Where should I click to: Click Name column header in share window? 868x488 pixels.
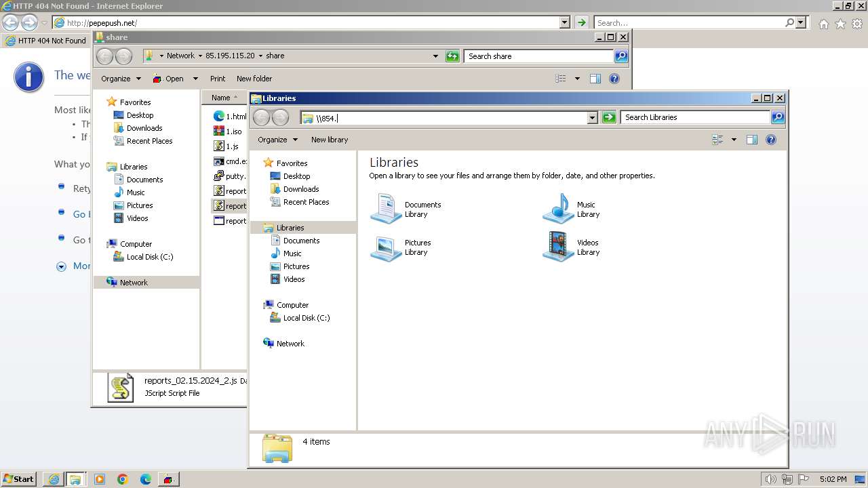click(x=224, y=98)
